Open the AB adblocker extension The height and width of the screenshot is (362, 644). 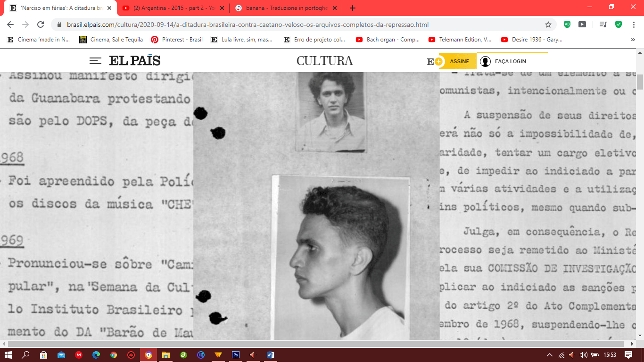567,25
